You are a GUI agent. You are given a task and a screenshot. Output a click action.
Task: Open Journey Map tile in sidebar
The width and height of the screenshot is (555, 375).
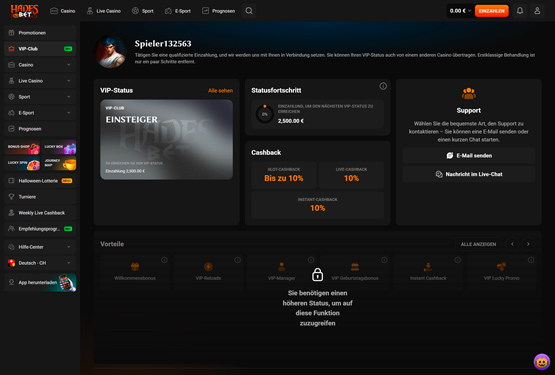[59, 164]
